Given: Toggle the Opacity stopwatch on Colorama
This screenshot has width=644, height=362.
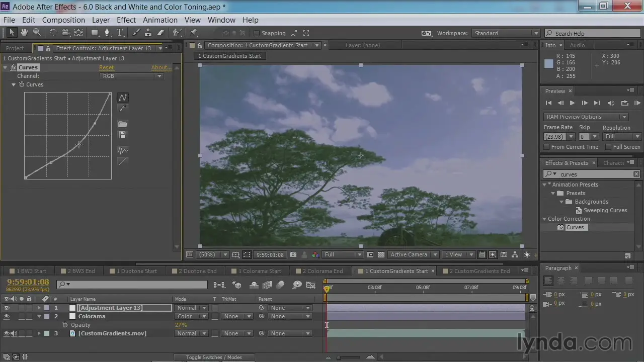Looking at the screenshot, I should pyautogui.click(x=65, y=325).
